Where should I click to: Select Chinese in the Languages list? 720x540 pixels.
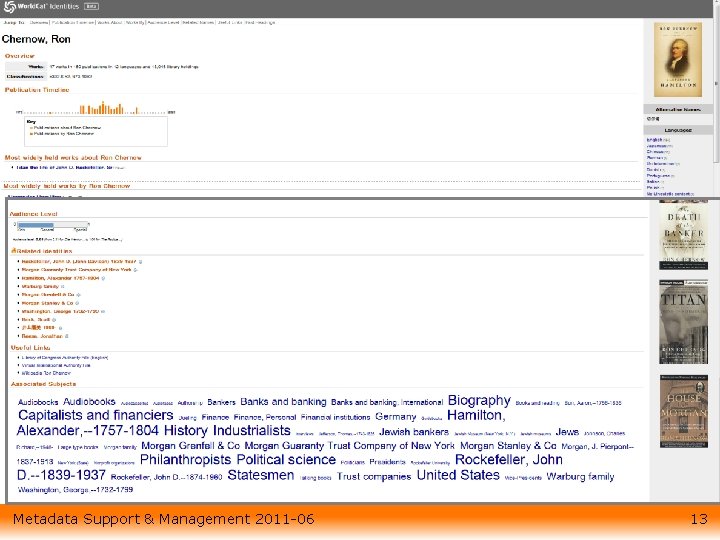[x=656, y=152]
